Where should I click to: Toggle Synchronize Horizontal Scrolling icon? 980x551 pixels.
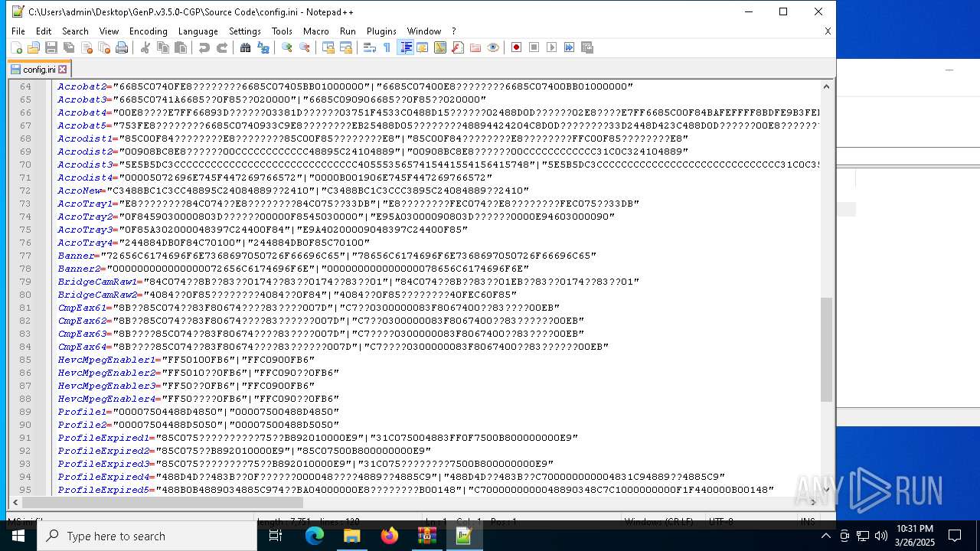[x=346, y=47]
